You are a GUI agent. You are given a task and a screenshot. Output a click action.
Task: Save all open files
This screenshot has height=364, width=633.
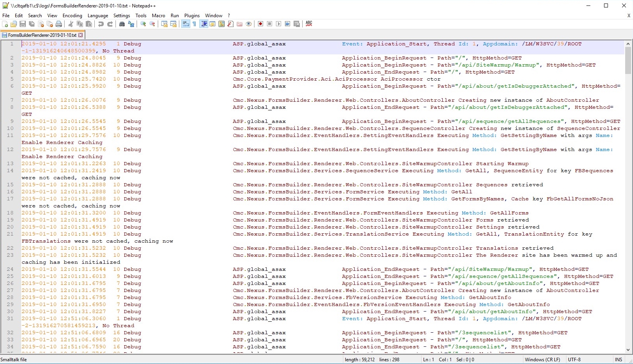pos(31,24)
